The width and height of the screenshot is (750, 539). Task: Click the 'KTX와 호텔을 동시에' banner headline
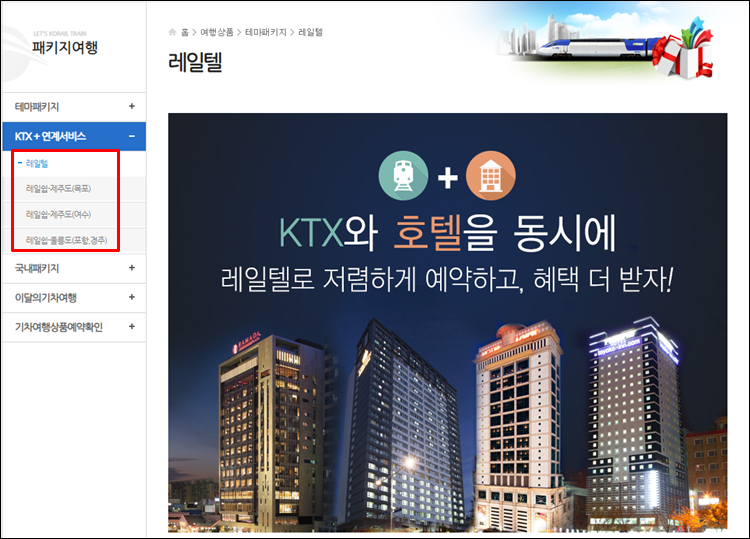pos(448,234)
